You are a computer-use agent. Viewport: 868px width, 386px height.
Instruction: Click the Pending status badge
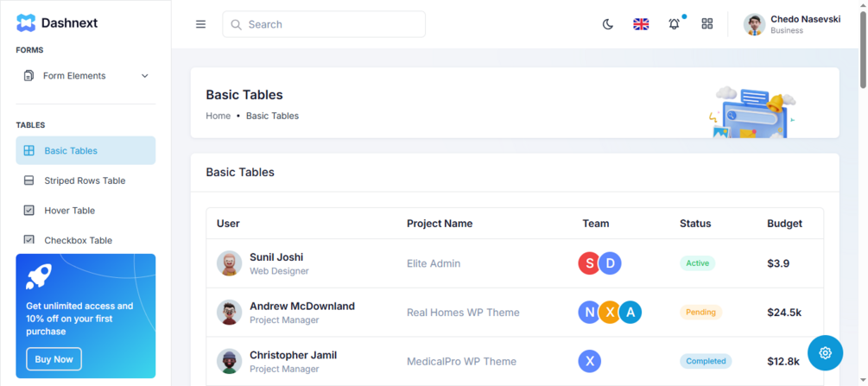tap(700, 313)
